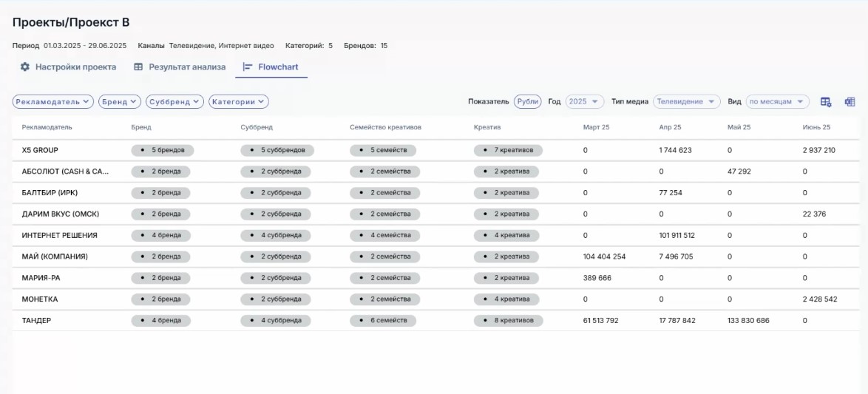Toggle the Рубли indicator pill
The width and height of the screenshot is (868, 394).
click(x=528, y=102)
